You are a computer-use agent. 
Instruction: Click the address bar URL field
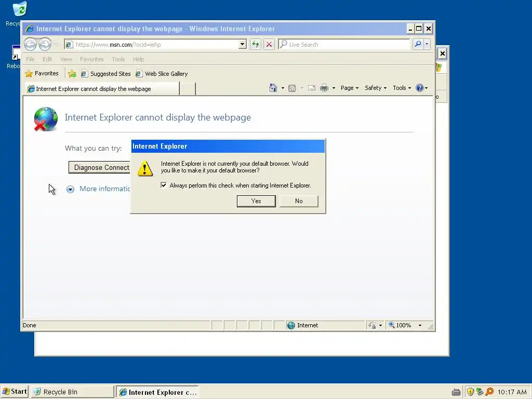151,45
